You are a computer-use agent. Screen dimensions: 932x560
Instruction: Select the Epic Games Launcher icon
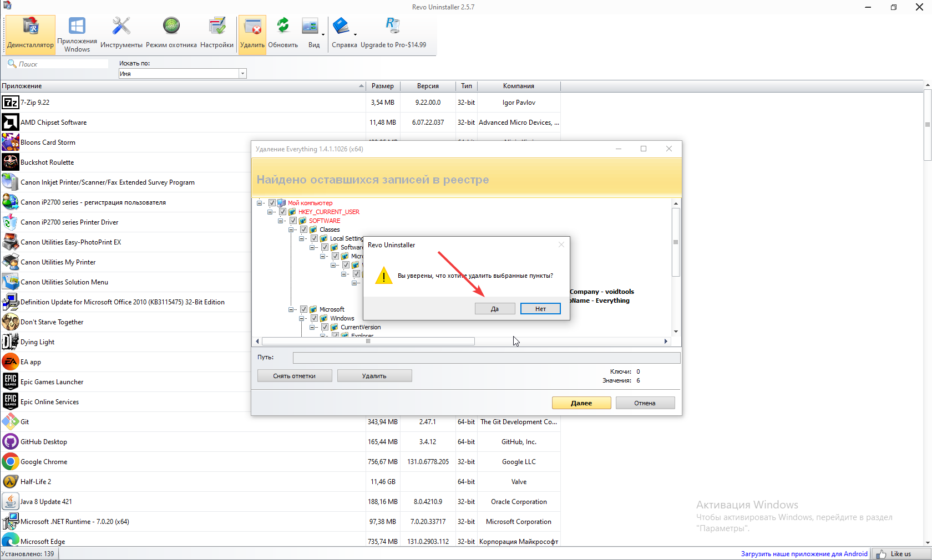[11, 382]
